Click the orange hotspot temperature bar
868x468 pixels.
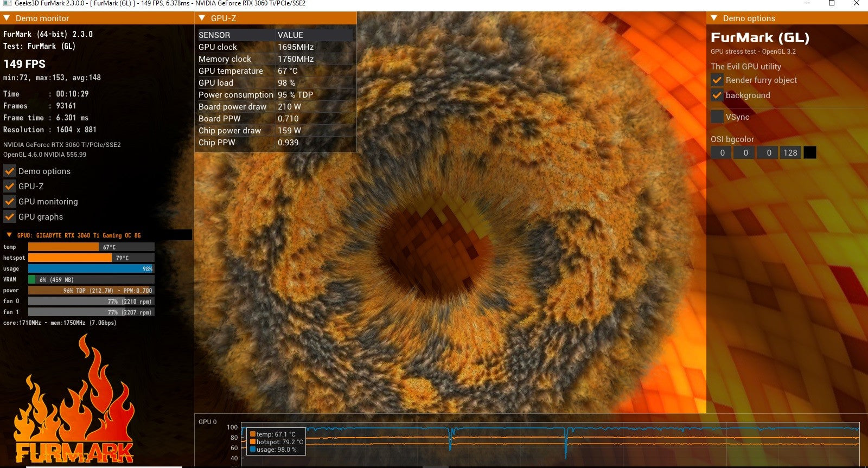(71, 258)
